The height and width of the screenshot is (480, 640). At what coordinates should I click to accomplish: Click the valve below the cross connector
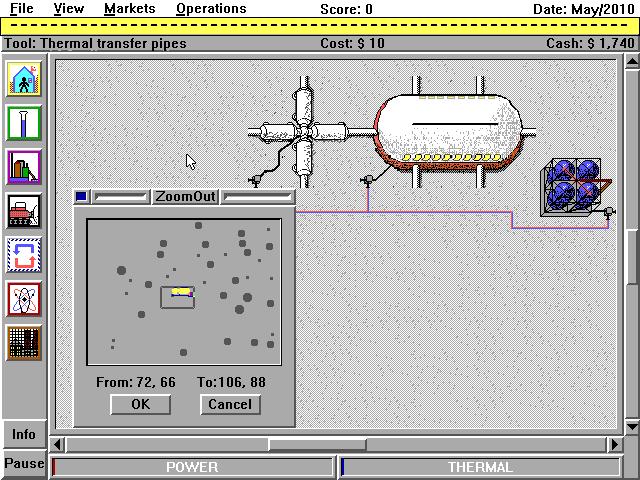pyautogui.click(x=256, y=180)
